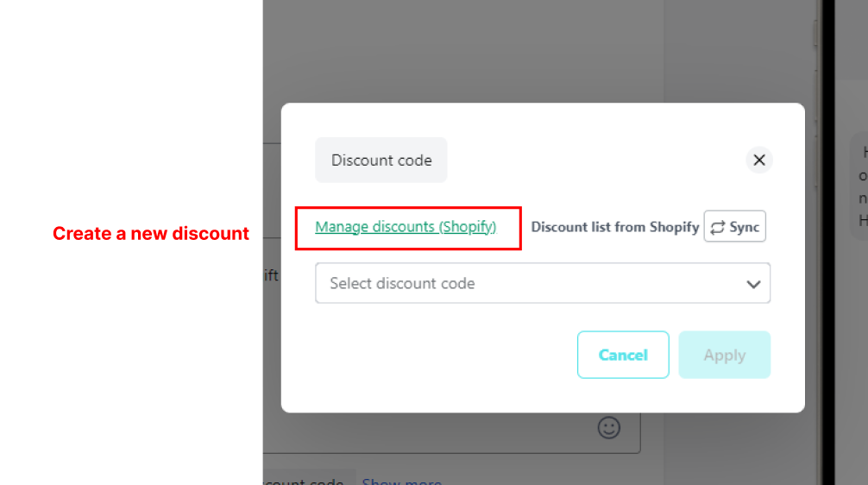Image resolution: width=868 pixels, height=485 pixels.
Task: Click the red Create a new discount annotation
Action: (x=151, y=234)
